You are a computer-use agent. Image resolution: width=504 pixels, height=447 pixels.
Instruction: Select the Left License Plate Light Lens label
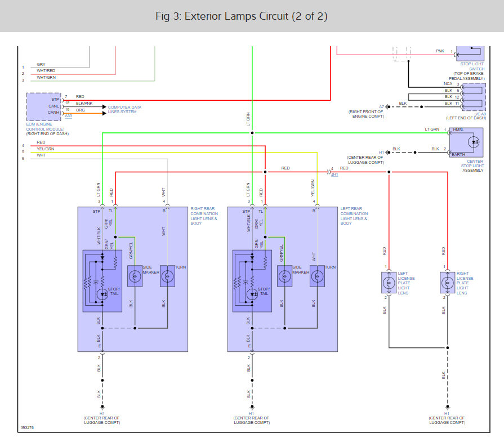click(406, 283)
